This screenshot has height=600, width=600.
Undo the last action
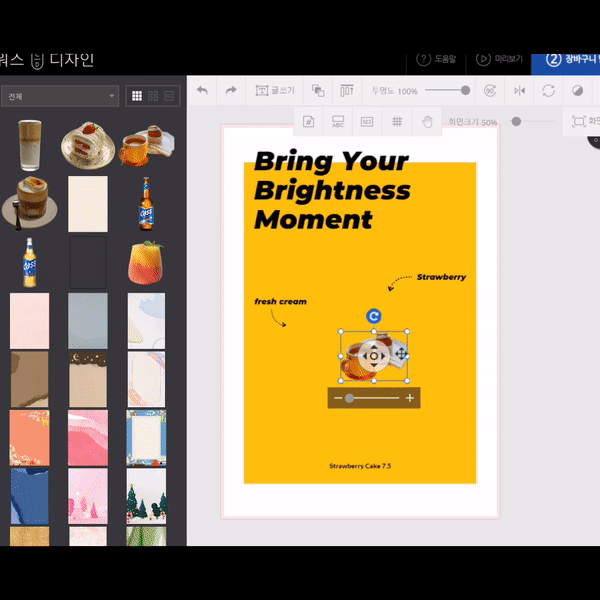pos(202,91)
